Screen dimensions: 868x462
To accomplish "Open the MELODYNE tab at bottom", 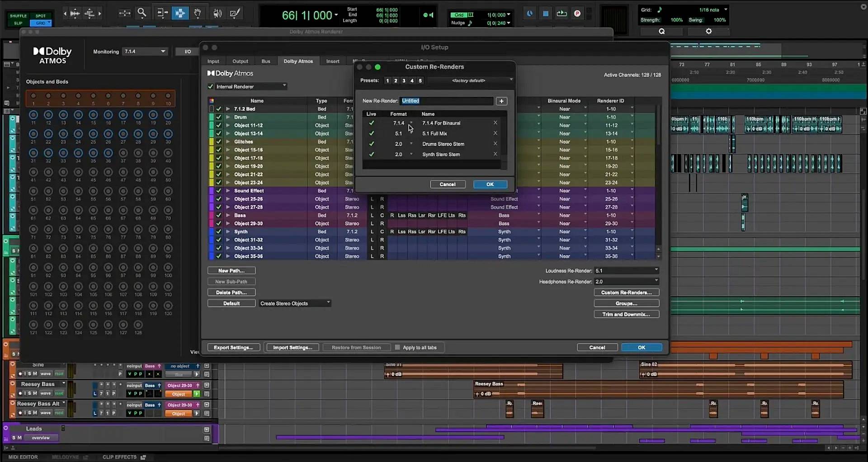I will [65, 457].
